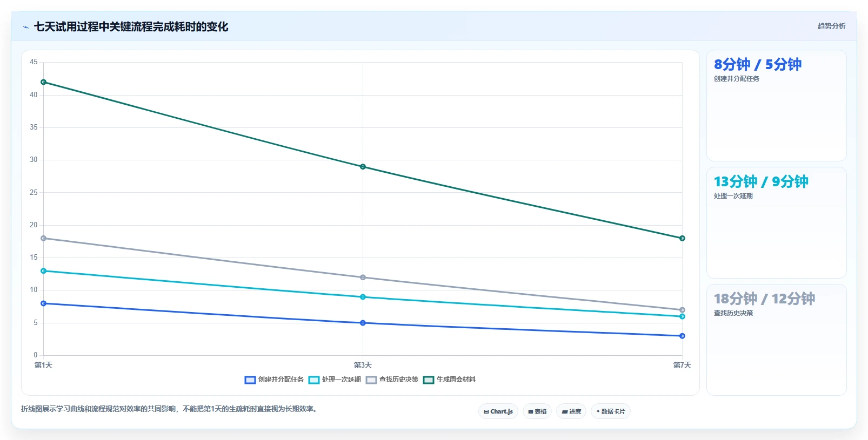Select the 查找历史决策 point at 第1天 (18)

pyautogui.click(x=43, y=238)
